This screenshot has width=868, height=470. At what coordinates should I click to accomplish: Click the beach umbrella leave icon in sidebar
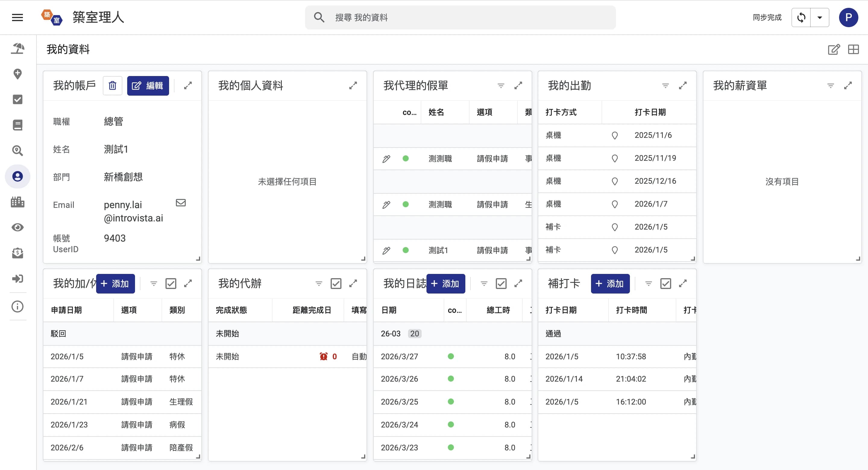coord(17,49)
